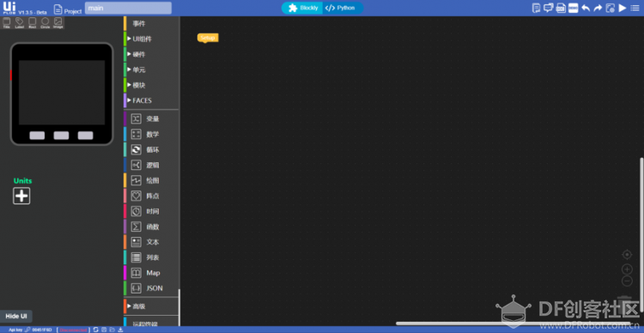Run the program with the play button
This screenshot has height=333, width=644.
coord(623,8)
